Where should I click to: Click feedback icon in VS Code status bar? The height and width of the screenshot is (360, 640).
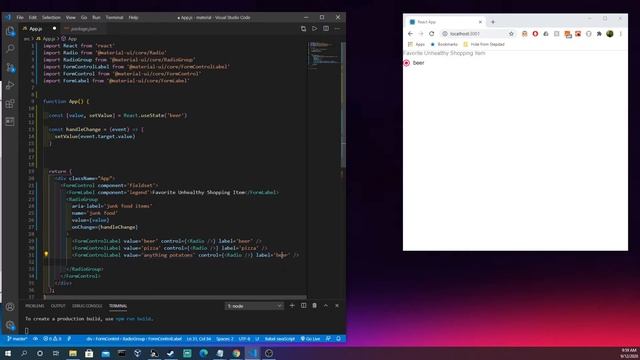[x=329, y=339]
